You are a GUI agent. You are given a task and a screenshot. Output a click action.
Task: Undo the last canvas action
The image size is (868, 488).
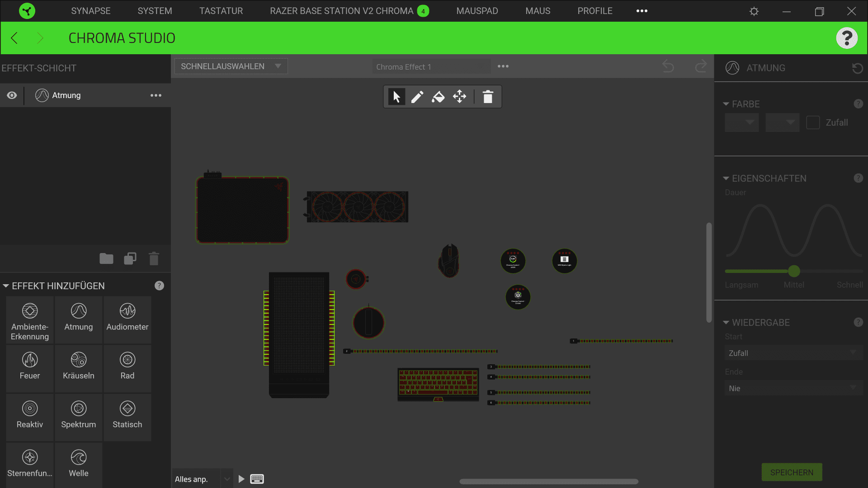(x=668, y=66)
